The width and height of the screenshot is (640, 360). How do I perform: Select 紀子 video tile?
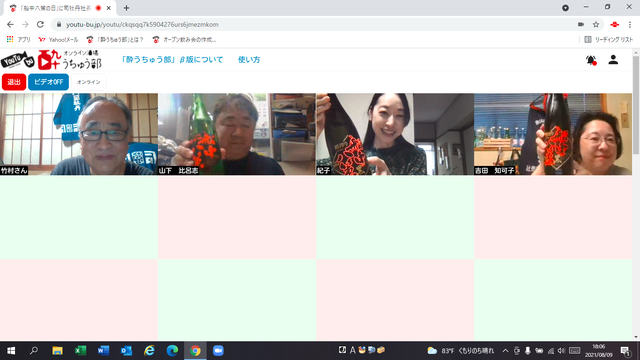[x=395, y=134]
